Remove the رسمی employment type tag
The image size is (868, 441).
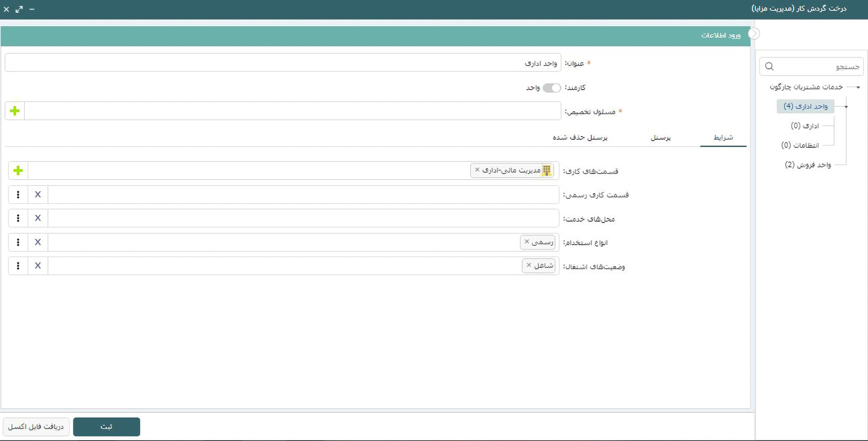(x=527, y=242)
